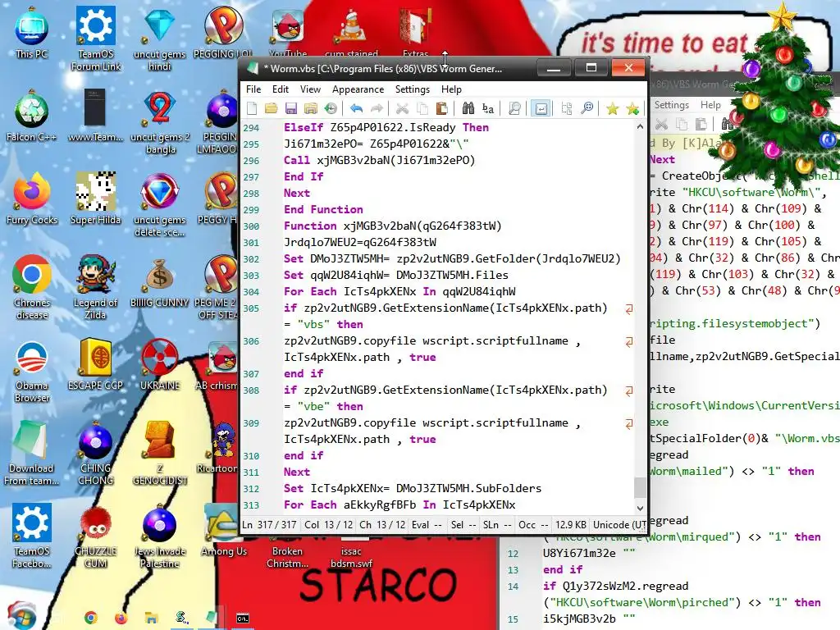Click the 'Ch 13 / 12' status entry

click(382, 524)
